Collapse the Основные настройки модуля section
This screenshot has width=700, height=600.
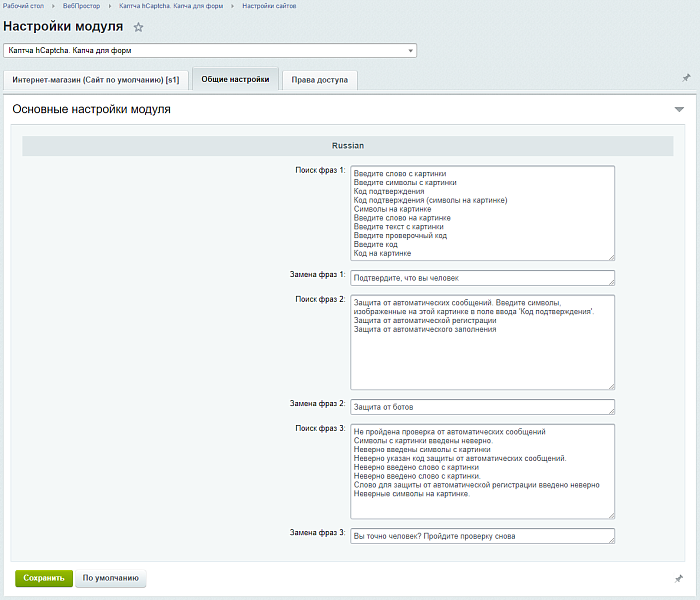pyautogui.click(x=679, y=109)
